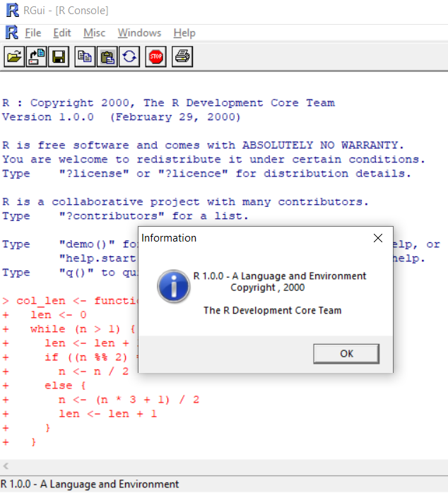The width and height of the screenshot is (448, 493).
Task: Click the 'ABSOLUTELY NO WARRANTY' console line
Action: pyautogui.click(x=203, y=145)
